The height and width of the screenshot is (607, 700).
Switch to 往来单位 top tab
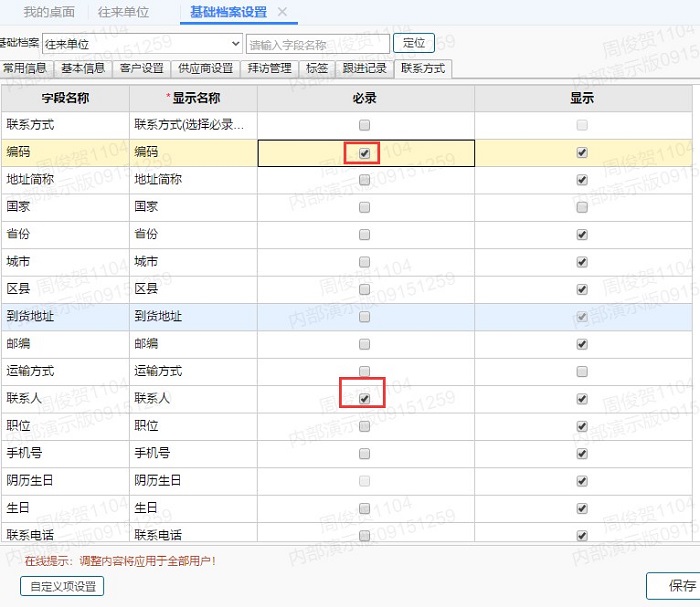point(123,12)
